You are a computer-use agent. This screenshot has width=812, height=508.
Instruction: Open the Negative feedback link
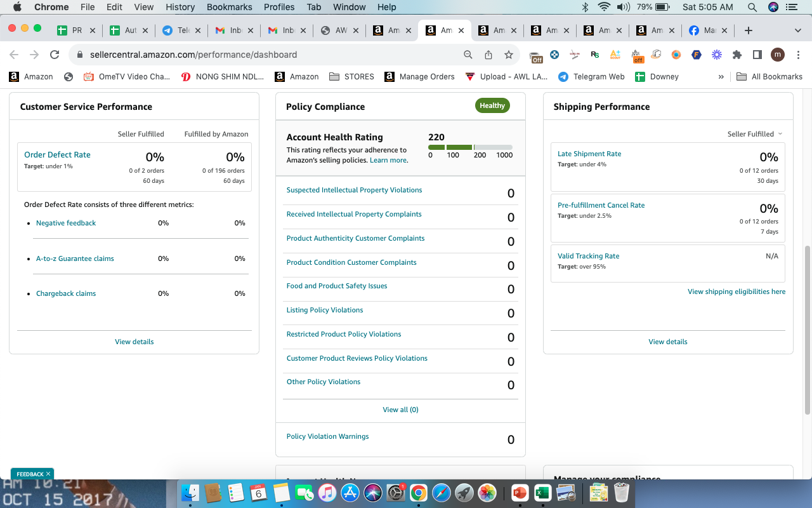coord(66,223)
